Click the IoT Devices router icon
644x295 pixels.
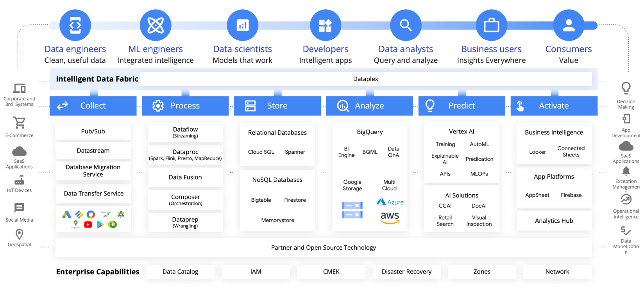tap(20, 180)
